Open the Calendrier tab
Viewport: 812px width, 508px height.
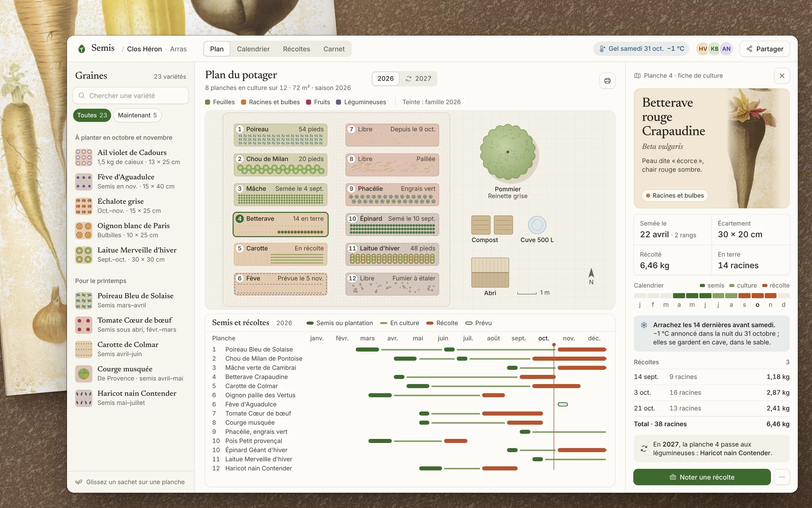coord(253,49)
